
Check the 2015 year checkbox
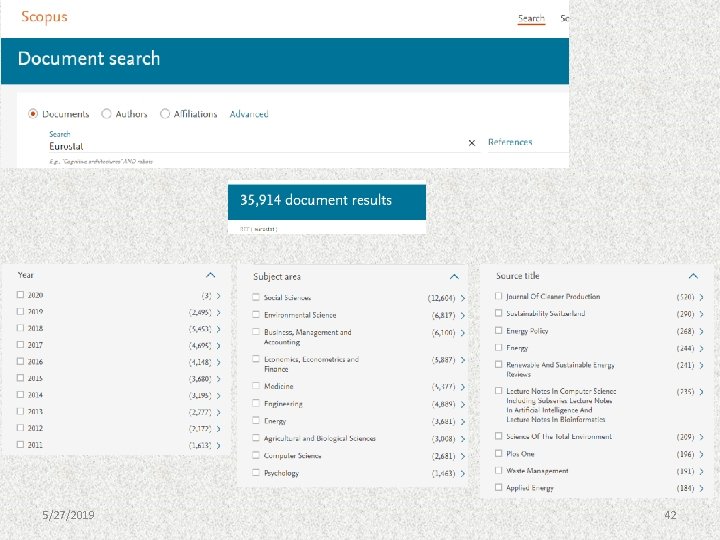pos(20,378)
